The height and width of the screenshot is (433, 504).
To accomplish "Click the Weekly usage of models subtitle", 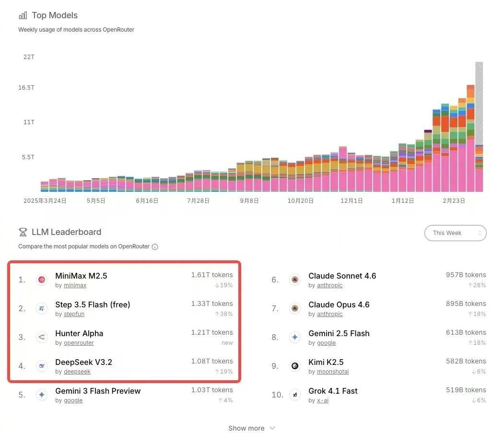I will (76, 30).
